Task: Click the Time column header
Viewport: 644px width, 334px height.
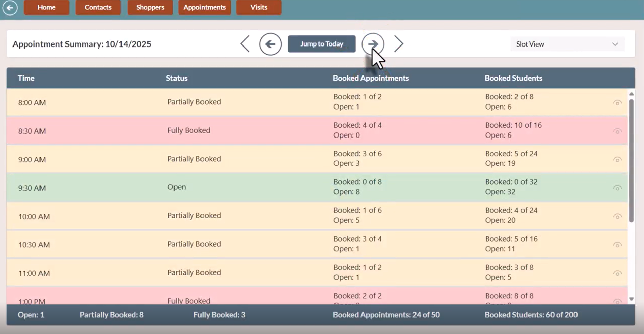Action: point(26,78)
